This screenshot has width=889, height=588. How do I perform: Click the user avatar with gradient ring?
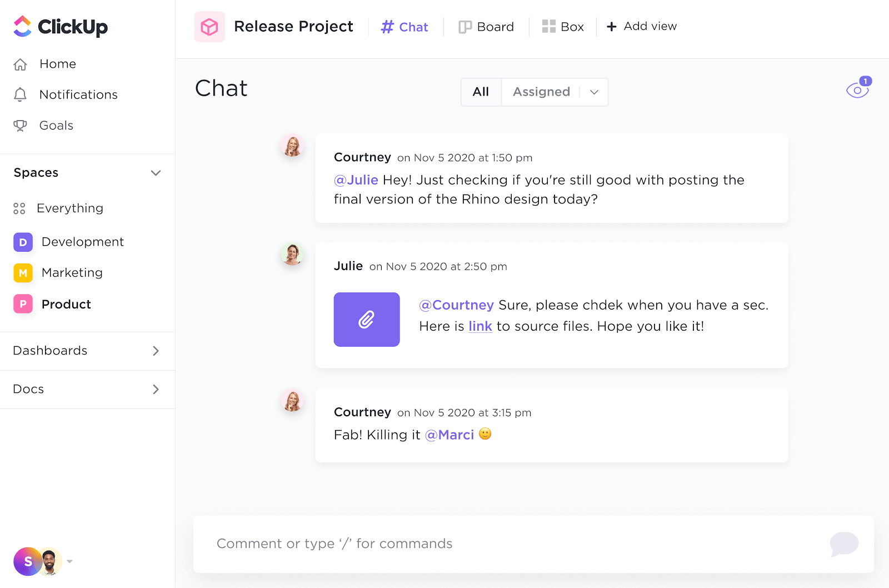(x=29, y=562)
